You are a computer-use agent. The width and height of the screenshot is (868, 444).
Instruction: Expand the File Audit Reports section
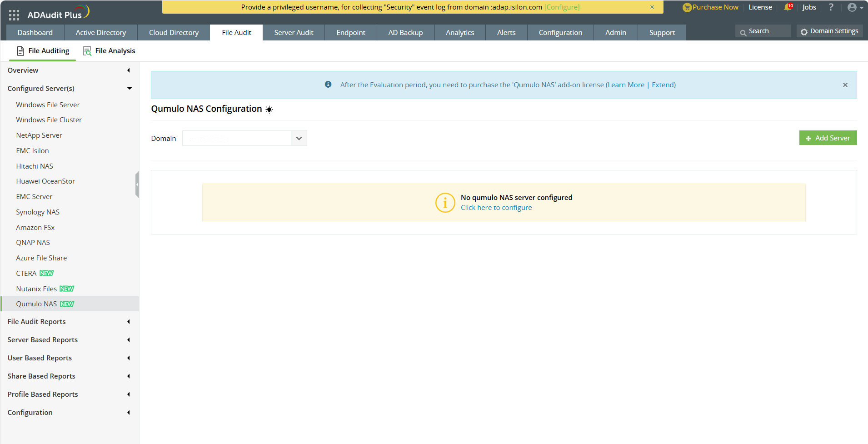(x=128, y=321)
